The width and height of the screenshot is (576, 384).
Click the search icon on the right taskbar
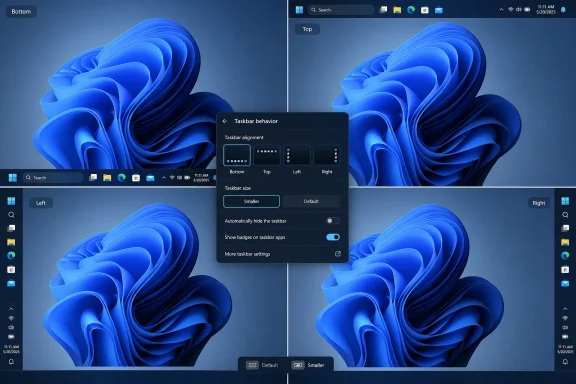(x=565, y=215)
